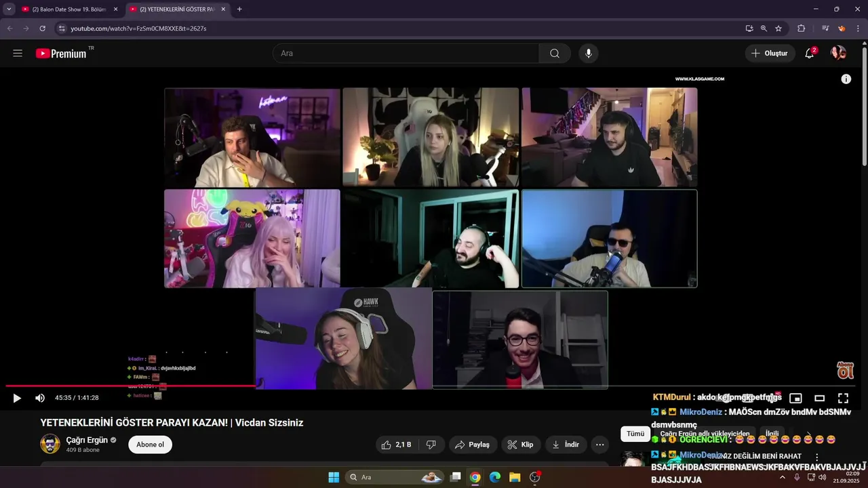Open clock 02:09 date panel

tap(846, 477)
